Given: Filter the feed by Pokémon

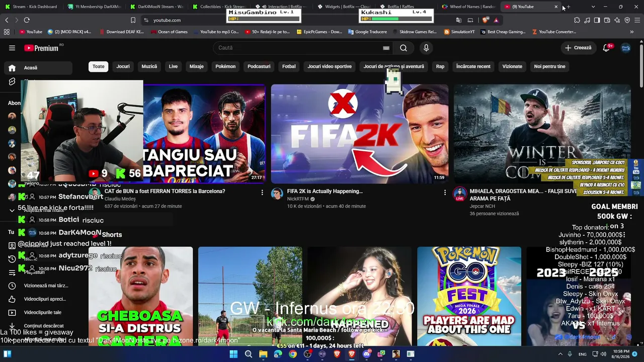Looking at the screenshot, I should 225,66.
